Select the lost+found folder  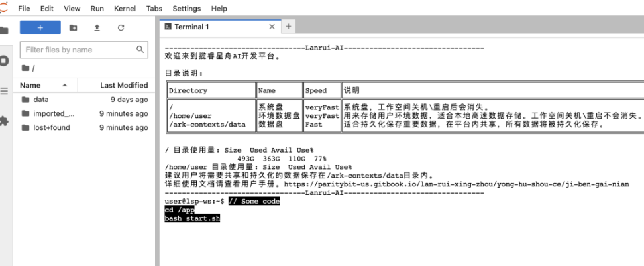coord(51,127)
